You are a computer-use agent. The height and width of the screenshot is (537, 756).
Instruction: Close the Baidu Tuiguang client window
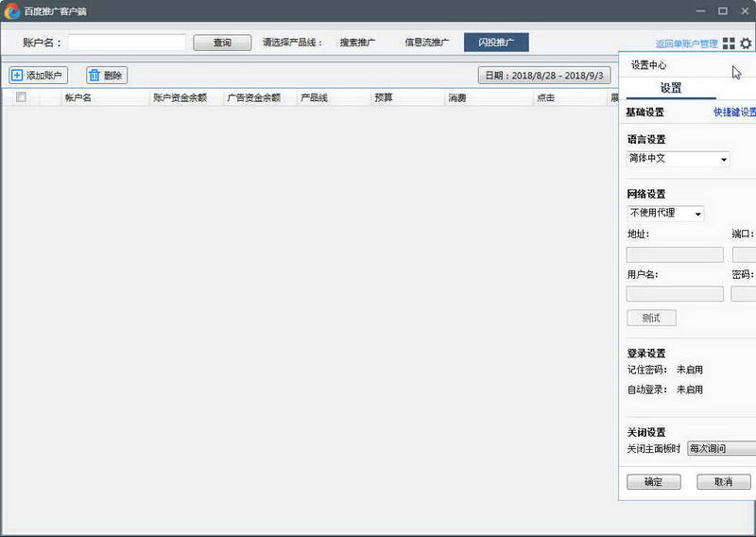click(745, 10)
